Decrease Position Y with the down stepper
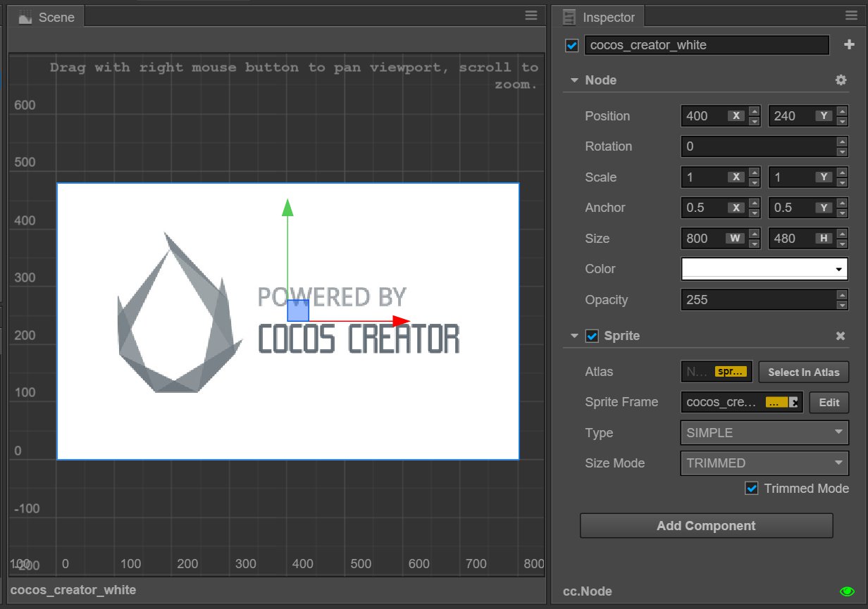 [x=842, y=122]
